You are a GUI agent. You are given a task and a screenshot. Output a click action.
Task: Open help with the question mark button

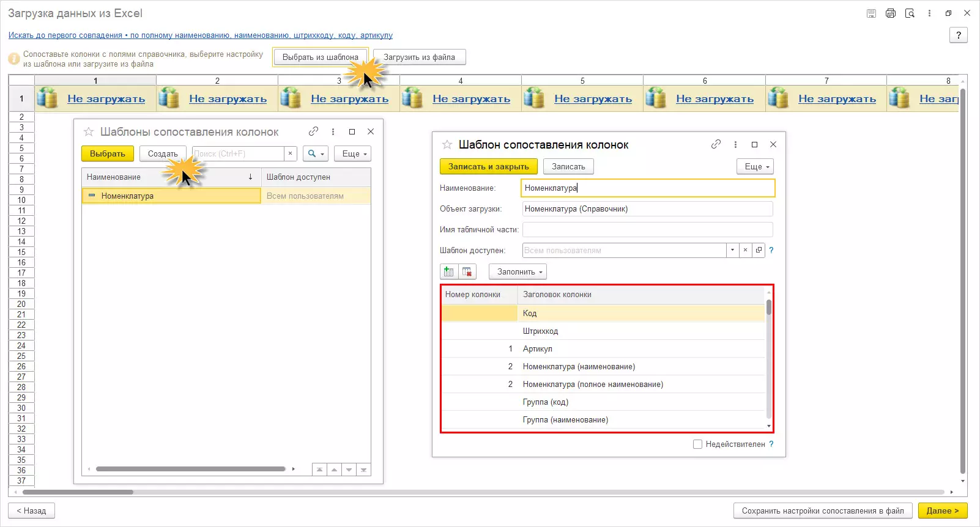[959, 35]
